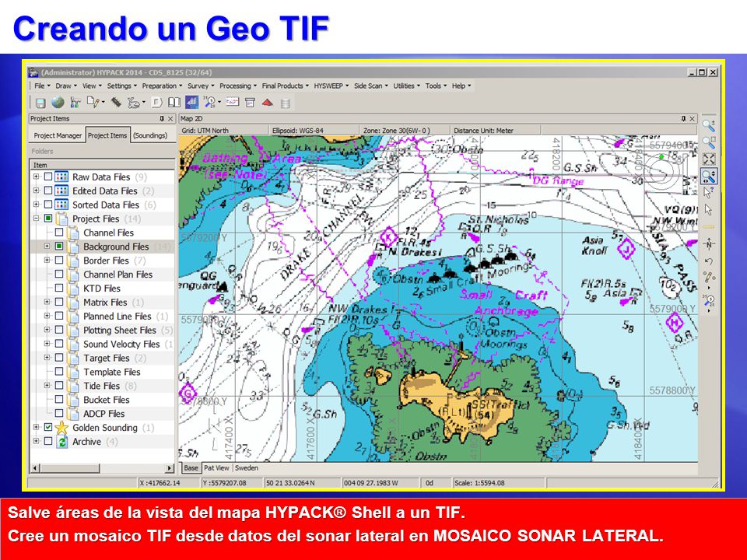Click the Zoom Extents four-arrows icon
The width and height of the screenshot is (747, 560).
click(708, 159)
